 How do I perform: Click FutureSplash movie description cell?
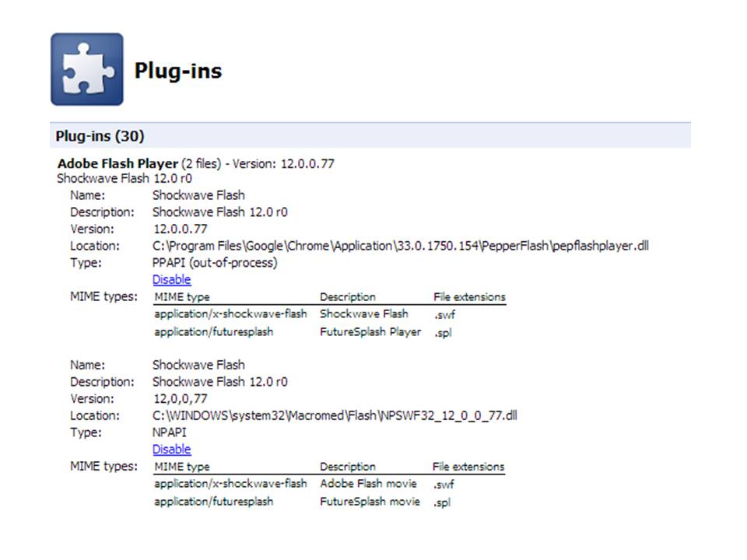pos(370,502)
